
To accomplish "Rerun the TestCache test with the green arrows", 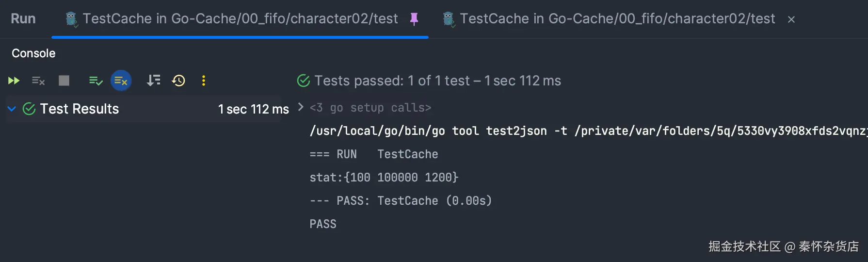I will (x=14, y=81).
